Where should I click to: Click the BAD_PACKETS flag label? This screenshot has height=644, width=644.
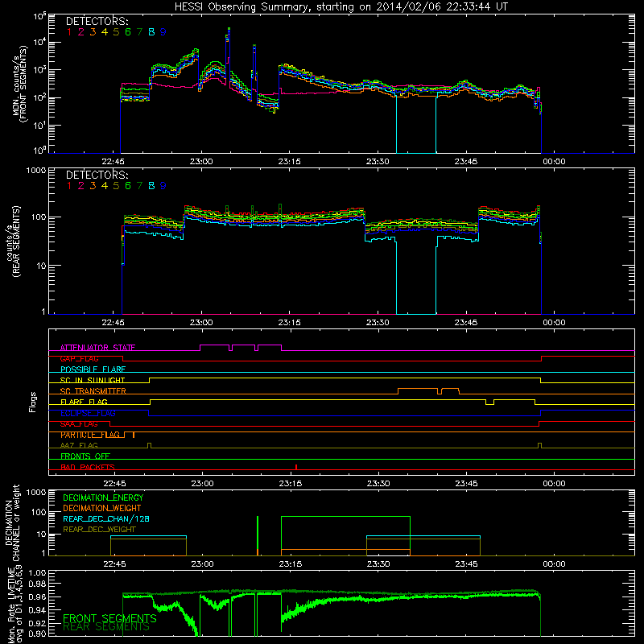coord(88,467)
